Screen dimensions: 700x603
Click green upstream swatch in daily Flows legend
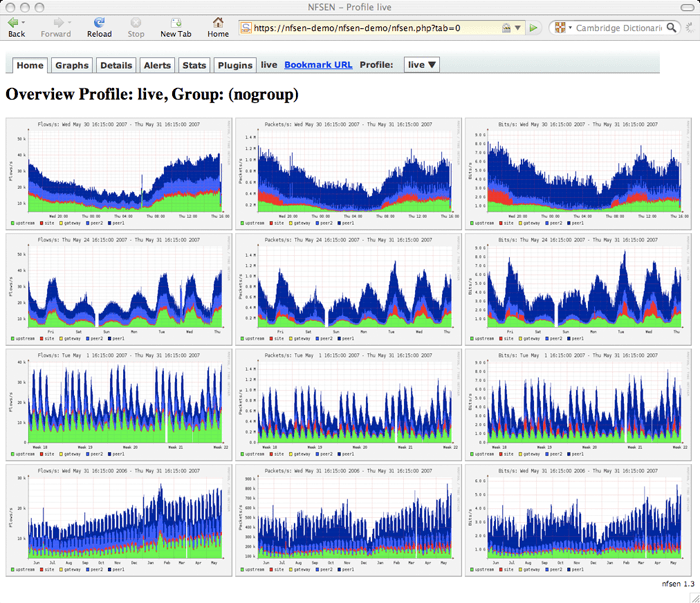coord(12,223)
